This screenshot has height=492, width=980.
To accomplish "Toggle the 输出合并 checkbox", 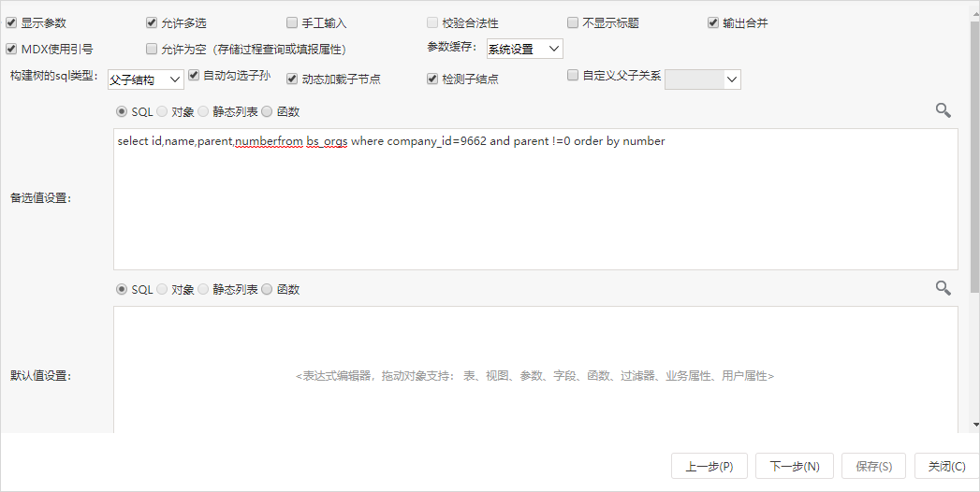I will click(713, 23).
